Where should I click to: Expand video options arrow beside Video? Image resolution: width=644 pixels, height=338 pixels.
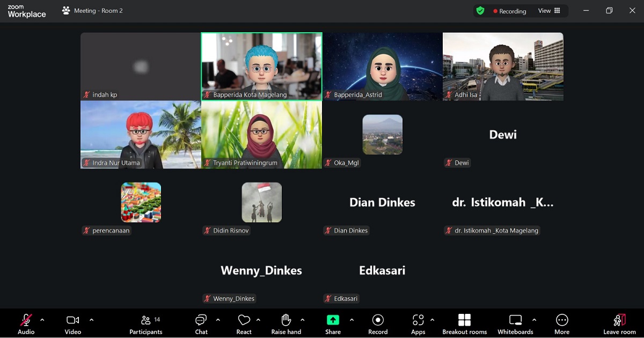coord(91,320)
